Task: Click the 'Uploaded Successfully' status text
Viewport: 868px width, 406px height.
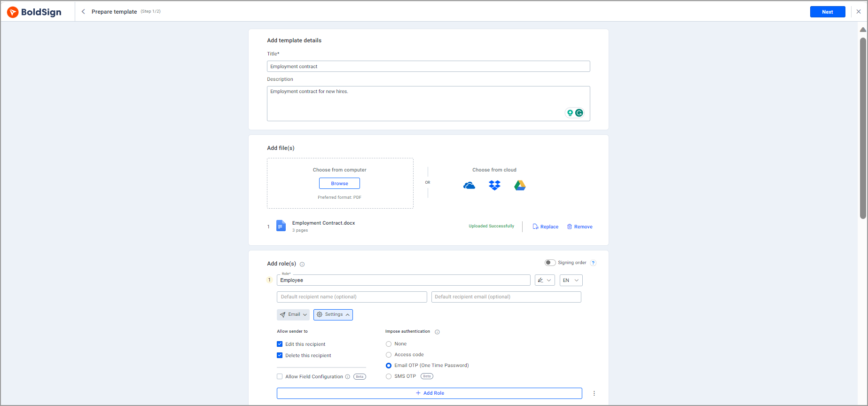Action: click(x=492, y=226)
